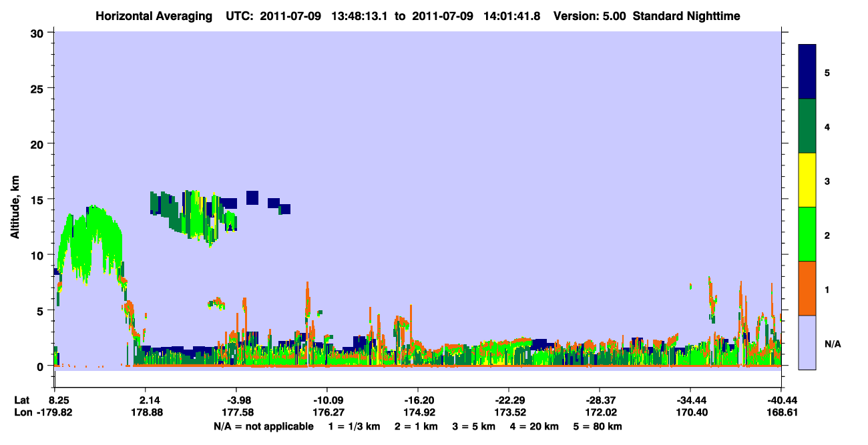Click the dark green level 4 colorbar segment
This screenshot has width=868, height=445.
tap(807, 126)
